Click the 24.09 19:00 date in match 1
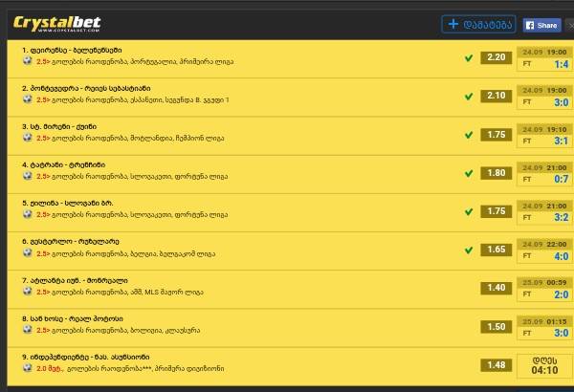 [x=544, y=52]
